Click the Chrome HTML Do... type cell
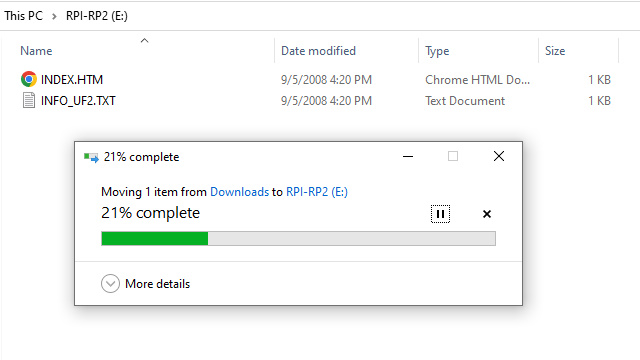 (478, 80)
